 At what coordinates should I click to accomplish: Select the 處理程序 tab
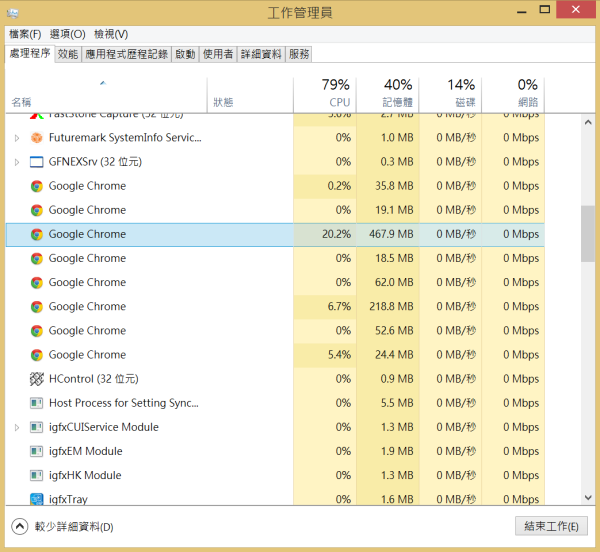pyautogui.click(x=30, y=53)
